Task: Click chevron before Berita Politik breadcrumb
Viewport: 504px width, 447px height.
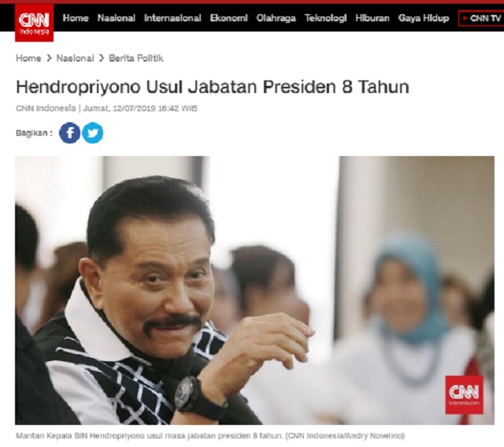Action: tap(102, 58)
